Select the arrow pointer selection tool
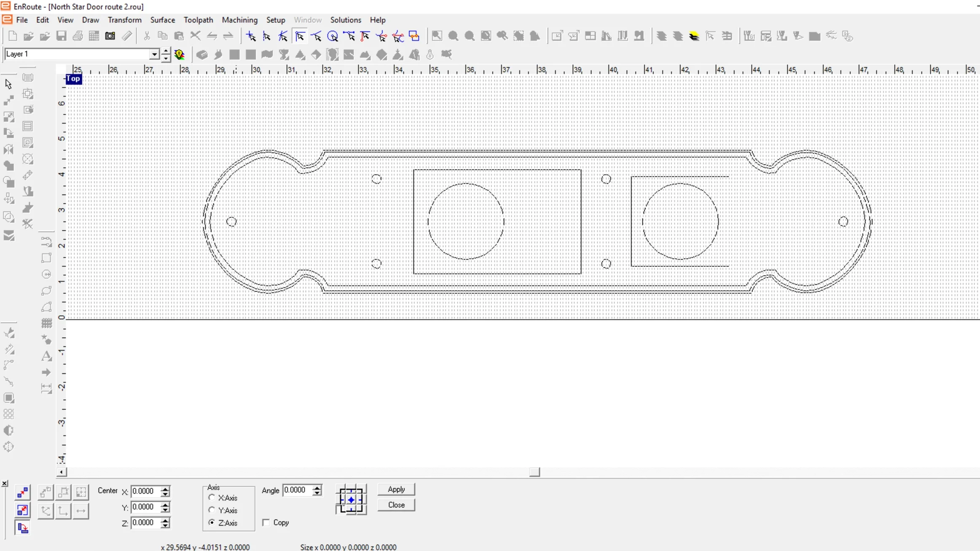The width and height of the screenshot is (980, 551). point(8,84)
